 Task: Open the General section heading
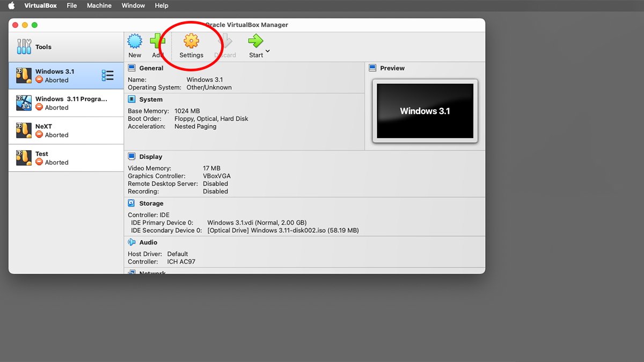(x=151, y=68)
